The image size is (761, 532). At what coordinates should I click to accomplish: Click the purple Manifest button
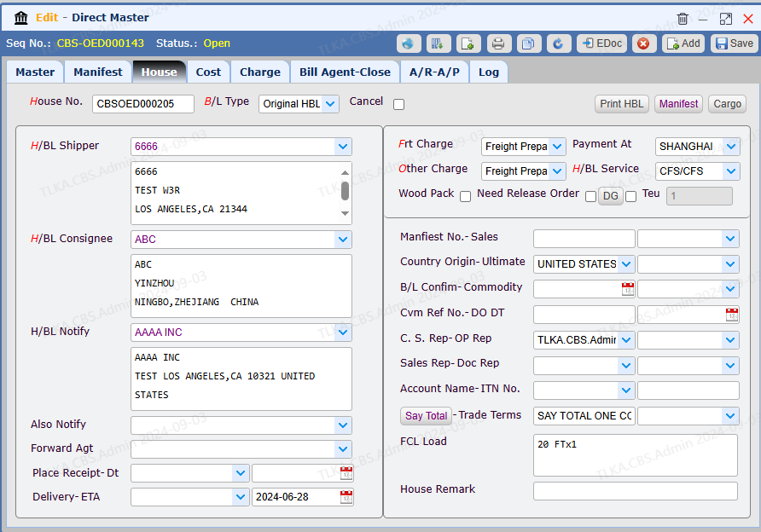point(678,104)
